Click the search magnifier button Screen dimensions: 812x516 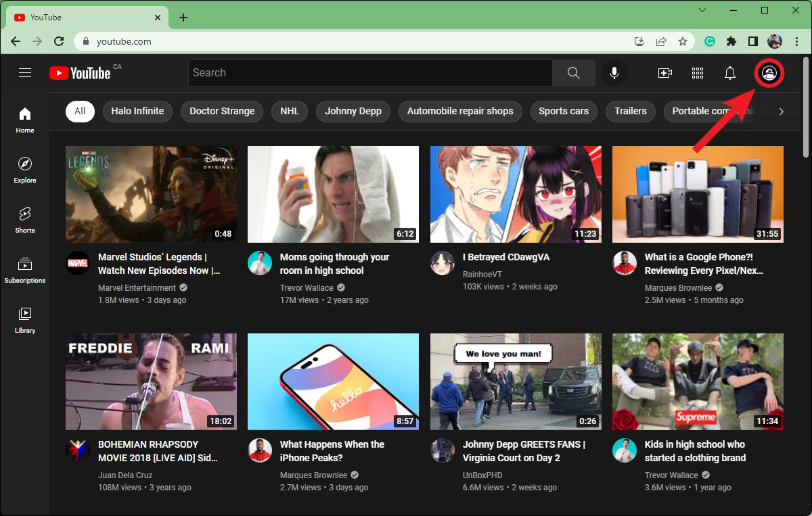pos(573,73)
